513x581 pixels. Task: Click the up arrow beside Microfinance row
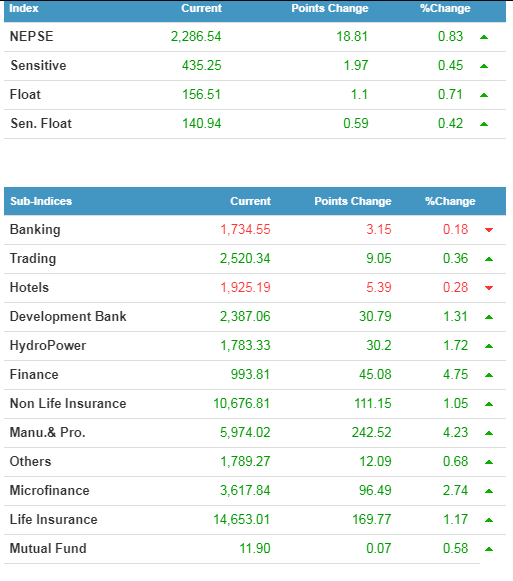pos(489,491)
